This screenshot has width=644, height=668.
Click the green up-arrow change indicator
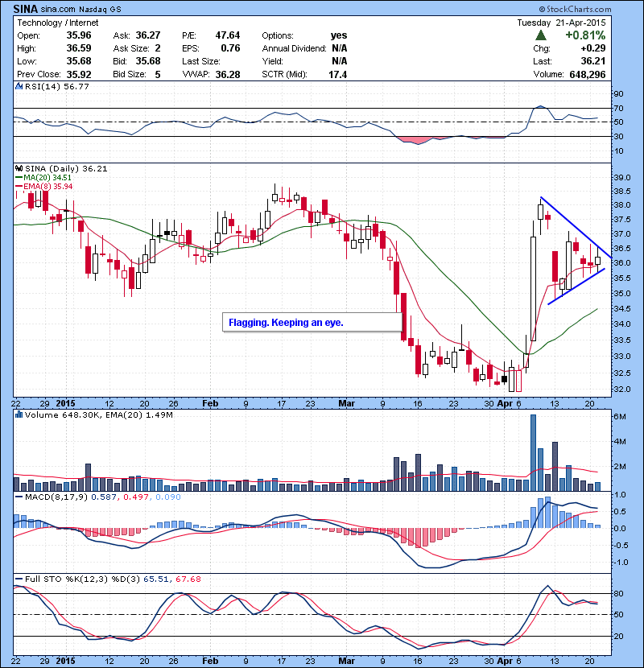[541, 35]
